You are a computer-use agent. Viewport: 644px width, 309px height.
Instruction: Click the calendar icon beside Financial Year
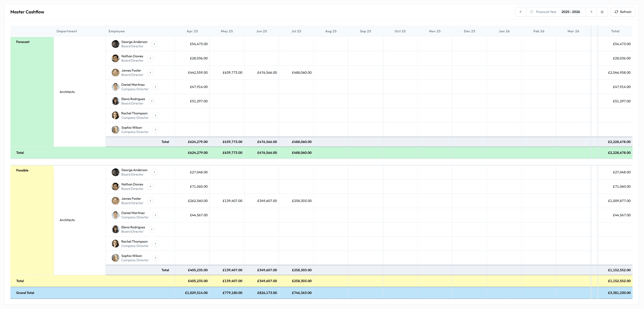(x=532, y=12)
